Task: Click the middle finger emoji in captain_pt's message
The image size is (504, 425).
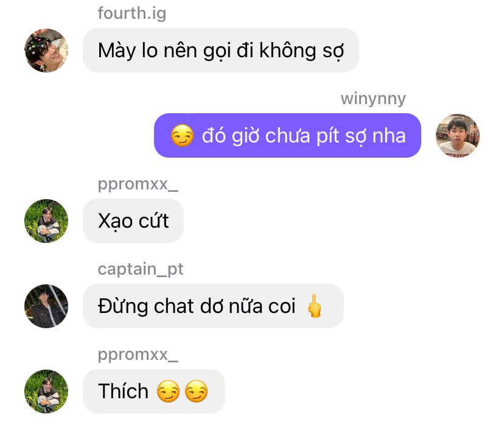Action: [314, 306]
